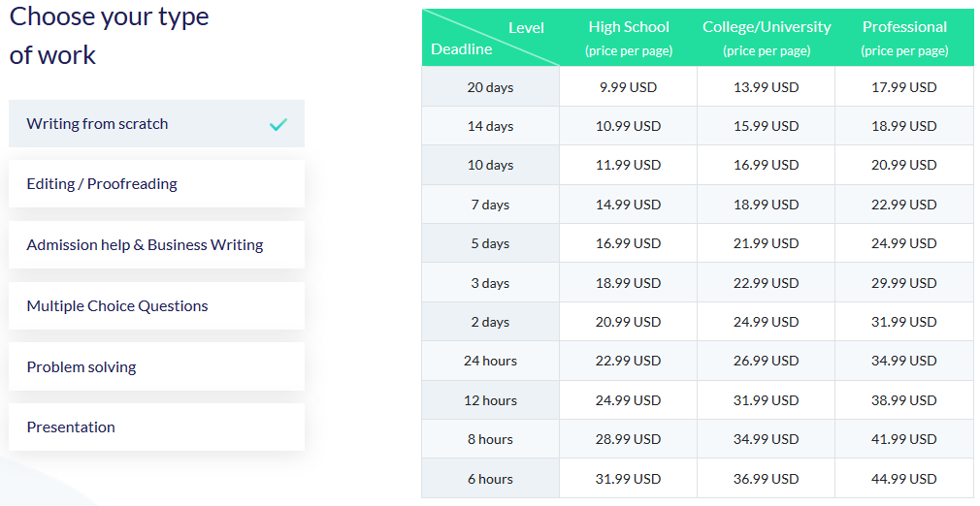Click the 26.99 USD price cell
This screenshot has height=506, width=980.
767,361
